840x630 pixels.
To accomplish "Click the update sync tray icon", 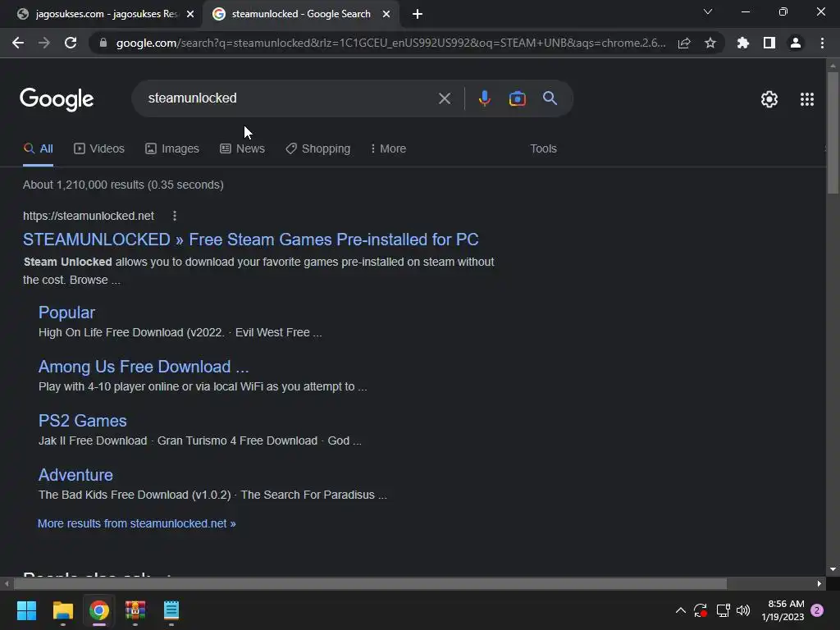I will tap(701, 610).
